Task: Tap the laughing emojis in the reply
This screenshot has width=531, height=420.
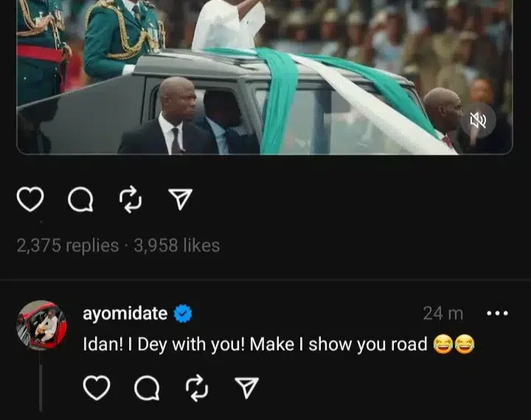Action: point(454,344)
